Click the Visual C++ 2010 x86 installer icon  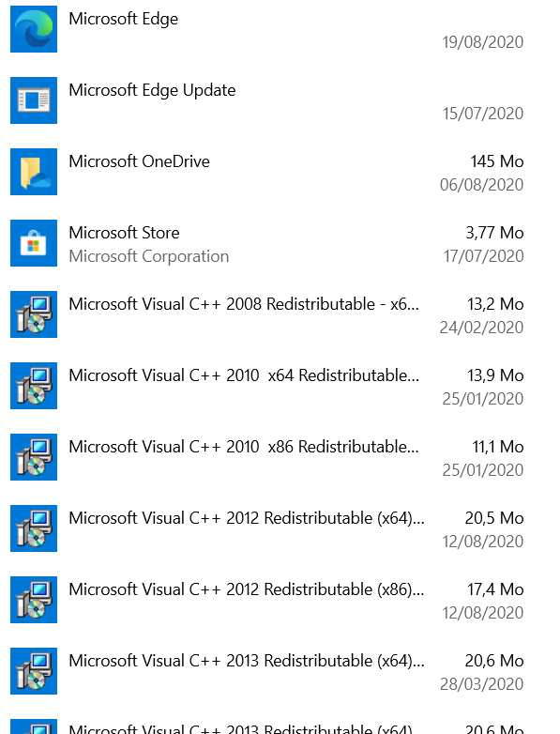click(34, 457)
